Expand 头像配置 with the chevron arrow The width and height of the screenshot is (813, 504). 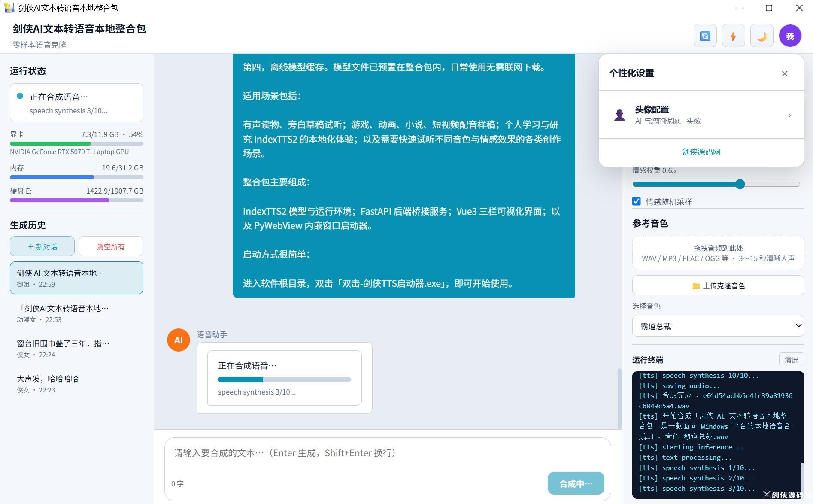[789, 115]
